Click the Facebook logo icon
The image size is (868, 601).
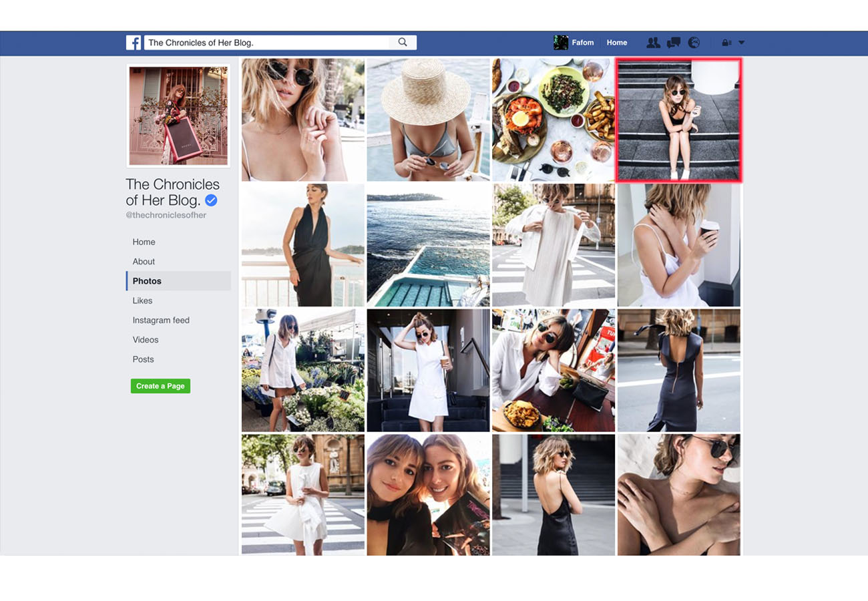[134, 43]
